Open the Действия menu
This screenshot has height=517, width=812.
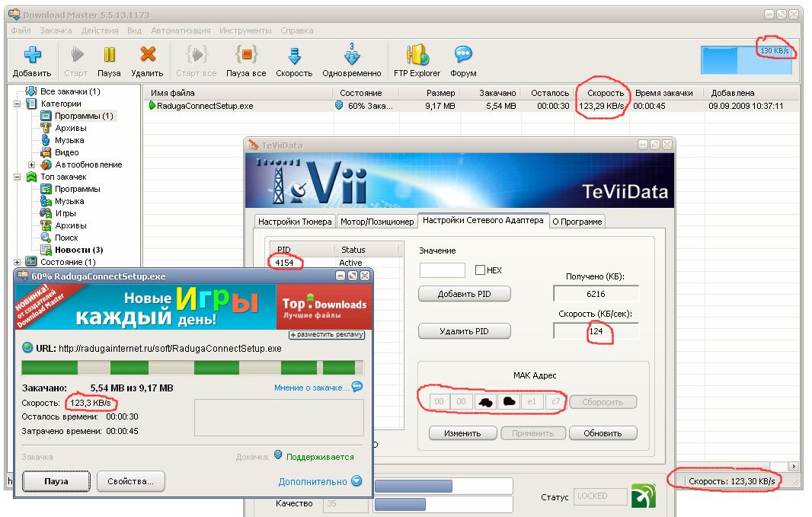[100, 30]
